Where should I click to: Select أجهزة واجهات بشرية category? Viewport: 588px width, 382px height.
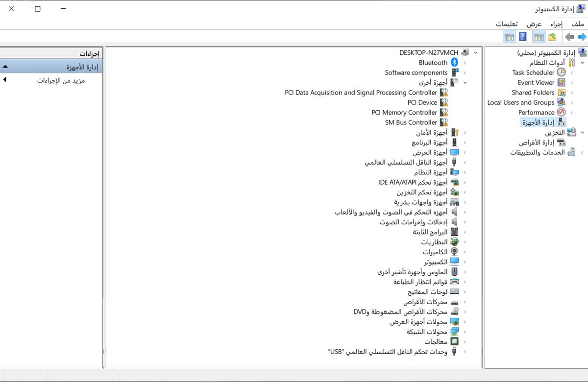coord(421,202)
